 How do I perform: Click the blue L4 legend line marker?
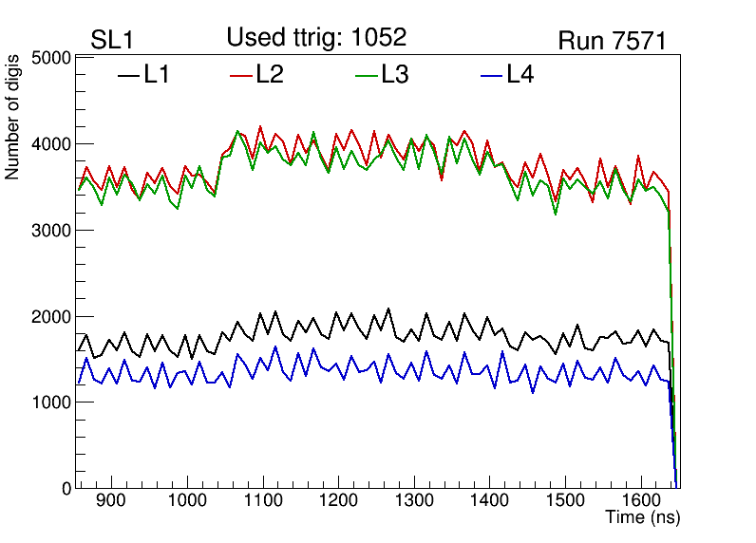490,75
